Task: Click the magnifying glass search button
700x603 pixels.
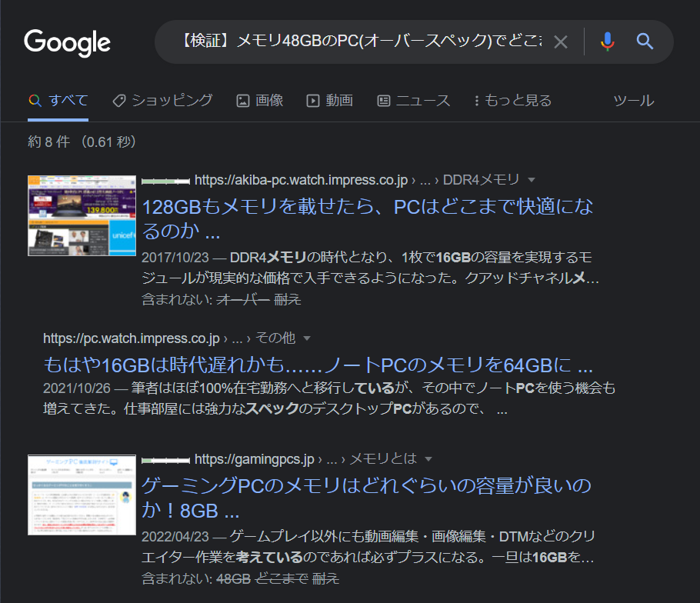Action: (645, 42)
